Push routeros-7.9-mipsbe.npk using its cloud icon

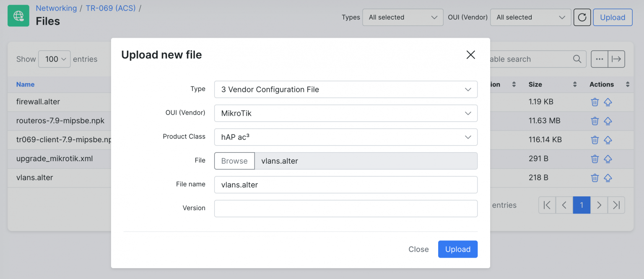[x=608, y=121]
